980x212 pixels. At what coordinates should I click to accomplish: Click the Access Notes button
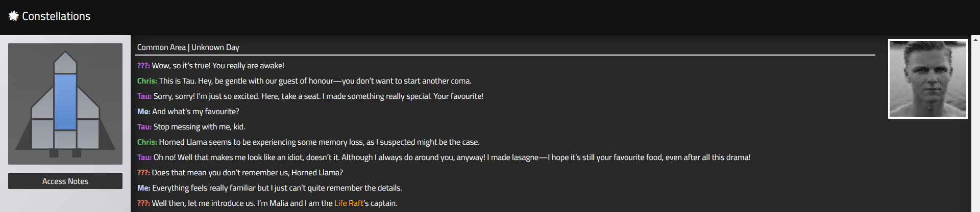(65, 181)
